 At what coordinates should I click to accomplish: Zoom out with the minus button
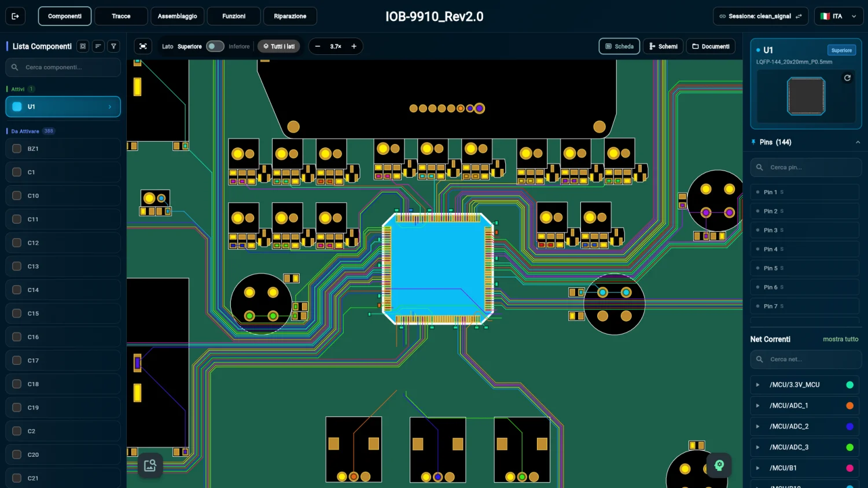(318, 46)
